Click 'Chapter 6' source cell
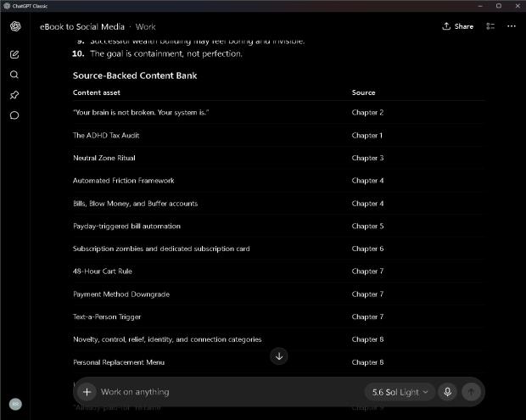 tap(367, 249)
